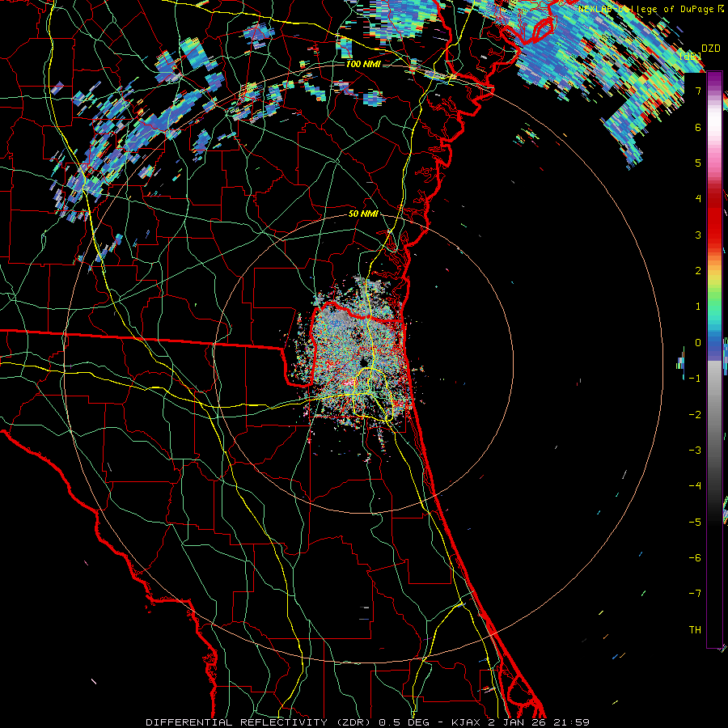This screenshot has height=728, width=728.
Task: Click the "DZD" label above the color scale
Action: 710,49
